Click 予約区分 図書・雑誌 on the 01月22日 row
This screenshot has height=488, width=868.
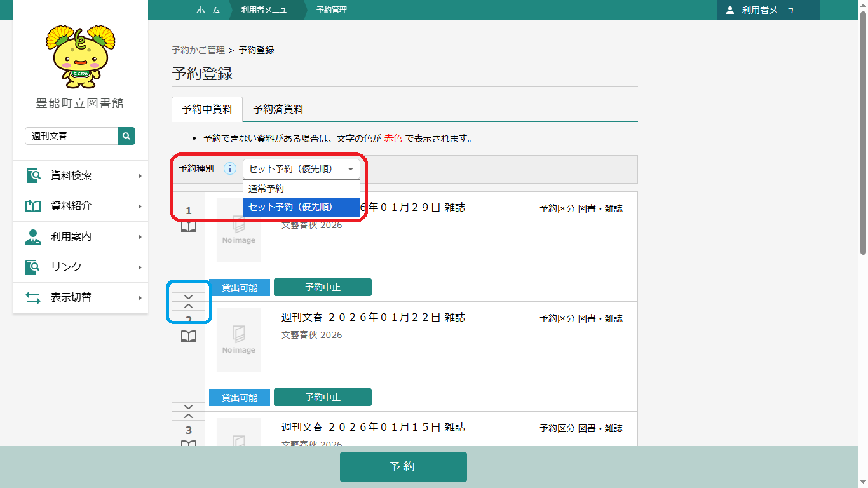click(581, 318)
